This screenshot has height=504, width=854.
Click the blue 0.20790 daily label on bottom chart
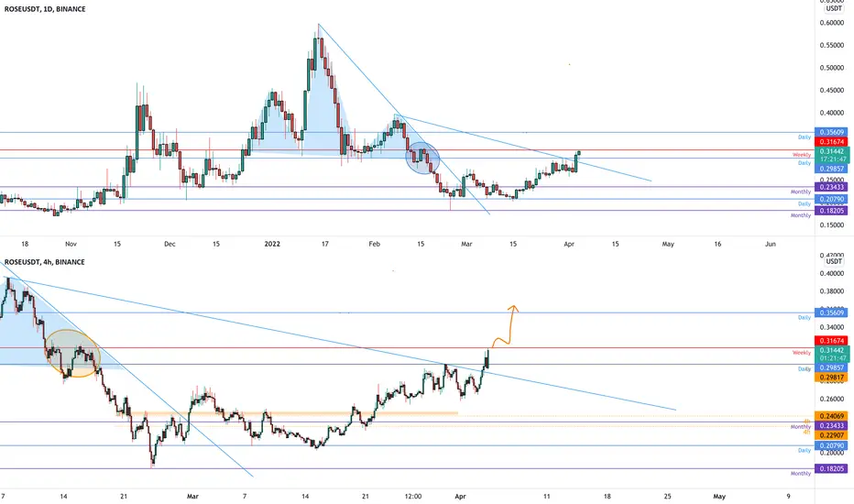tap(831, 445)
